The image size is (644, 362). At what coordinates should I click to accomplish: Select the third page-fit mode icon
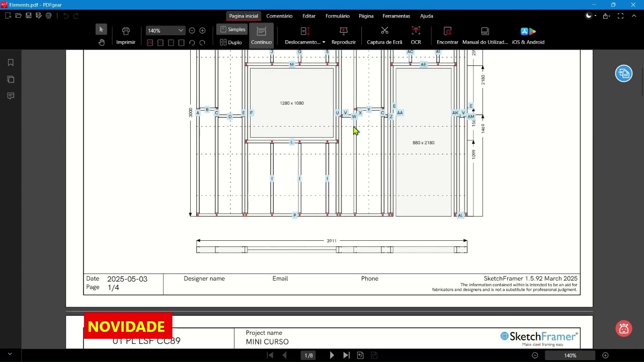pyautogui.click(x=171, y=43)
